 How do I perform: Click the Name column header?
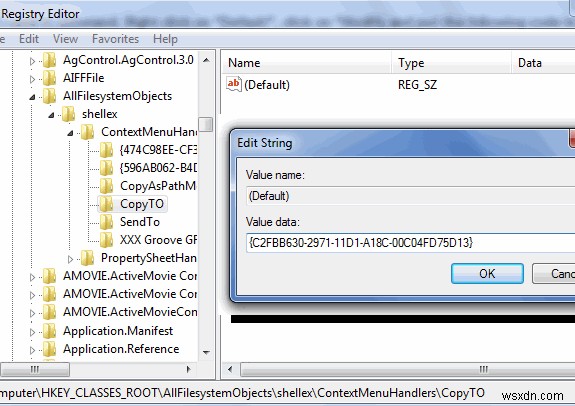pos(307,63)
